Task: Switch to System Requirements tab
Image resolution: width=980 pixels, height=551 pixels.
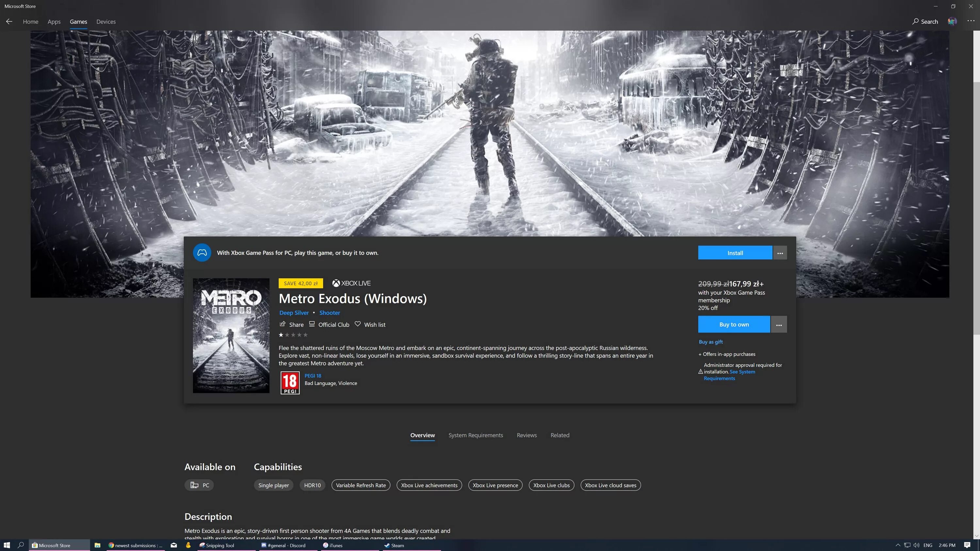Action: click(x=476, y=435)
